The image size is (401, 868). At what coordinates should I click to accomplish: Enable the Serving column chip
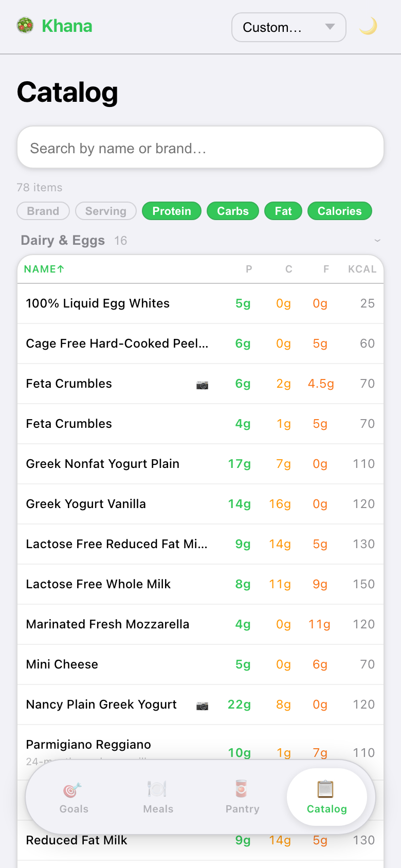[105, 211]
